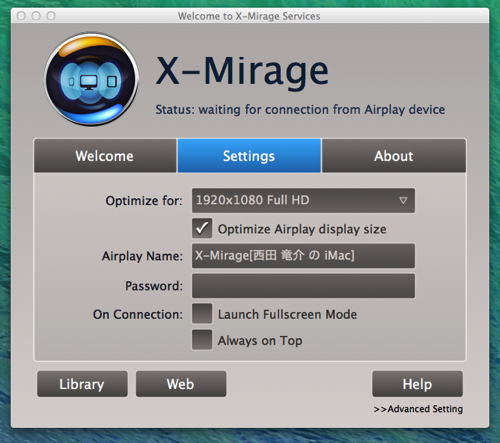
Task: Click the window zoom button
Action: click(x=51, y=16)
